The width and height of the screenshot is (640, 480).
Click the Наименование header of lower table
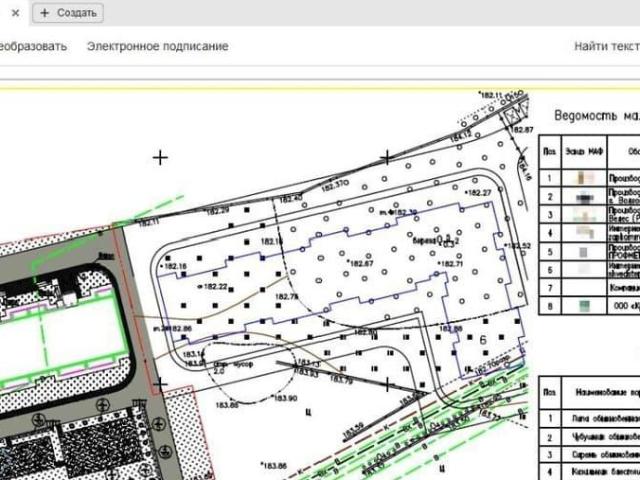tap(608, 392)
